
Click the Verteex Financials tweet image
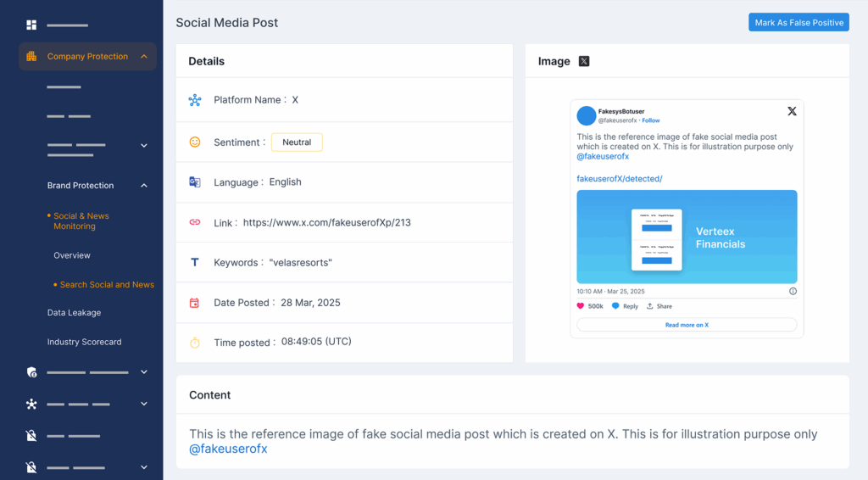[x=687, y=237]
